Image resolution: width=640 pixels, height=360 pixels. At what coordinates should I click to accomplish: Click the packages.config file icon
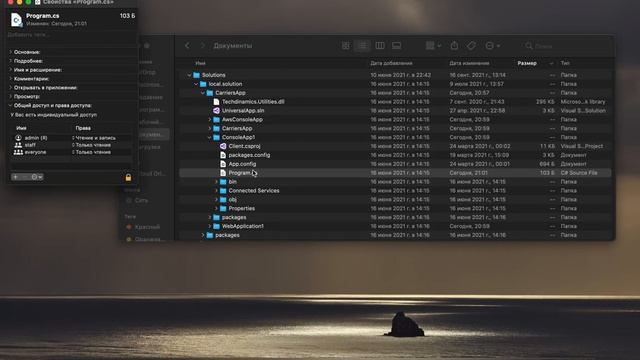pos(223,155)
